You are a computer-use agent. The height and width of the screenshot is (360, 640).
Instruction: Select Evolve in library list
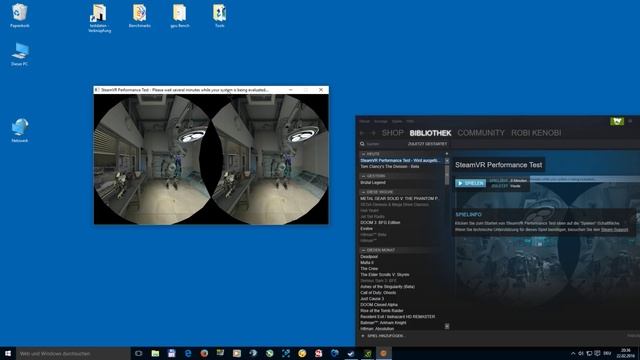pyautogui.click(x=366, y=229)
